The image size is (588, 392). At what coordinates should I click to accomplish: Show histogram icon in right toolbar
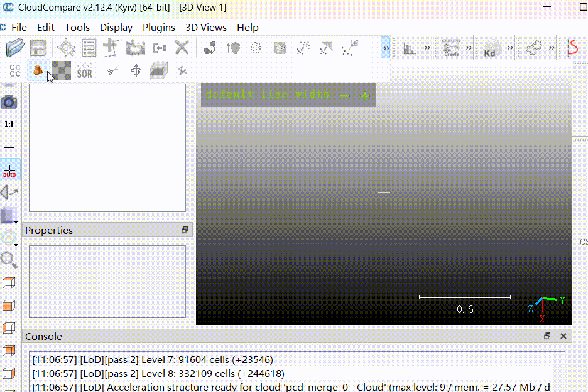[409, 48]
